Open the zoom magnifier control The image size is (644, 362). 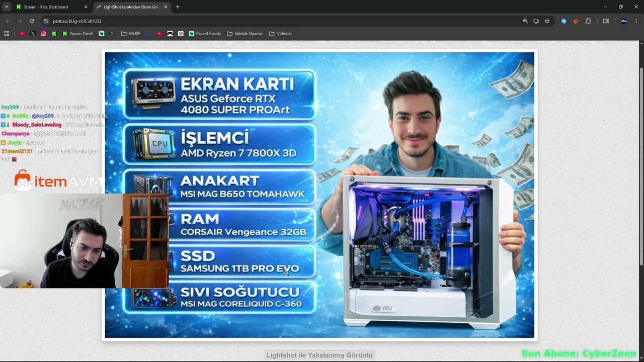pos(525,21)
